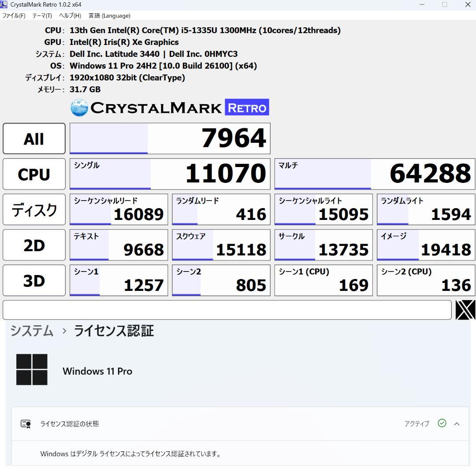This screenshot has height=476, width=476.
Task: Open the ヘルプ(H) menu
Action: 70,16
